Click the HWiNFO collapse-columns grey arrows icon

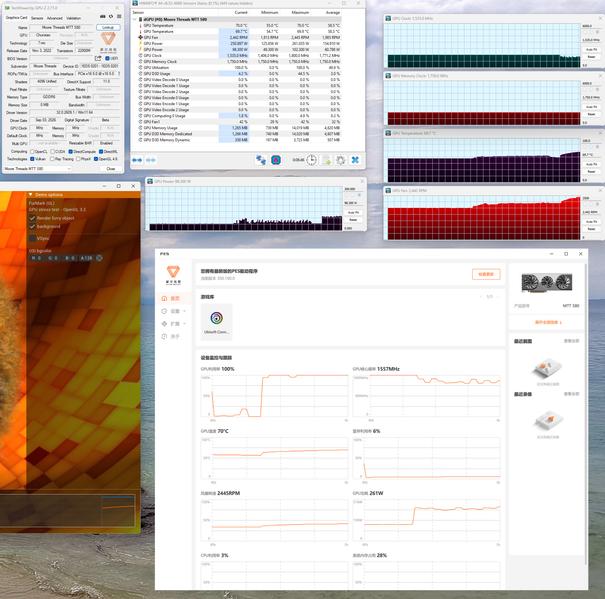tap(151, 160)
